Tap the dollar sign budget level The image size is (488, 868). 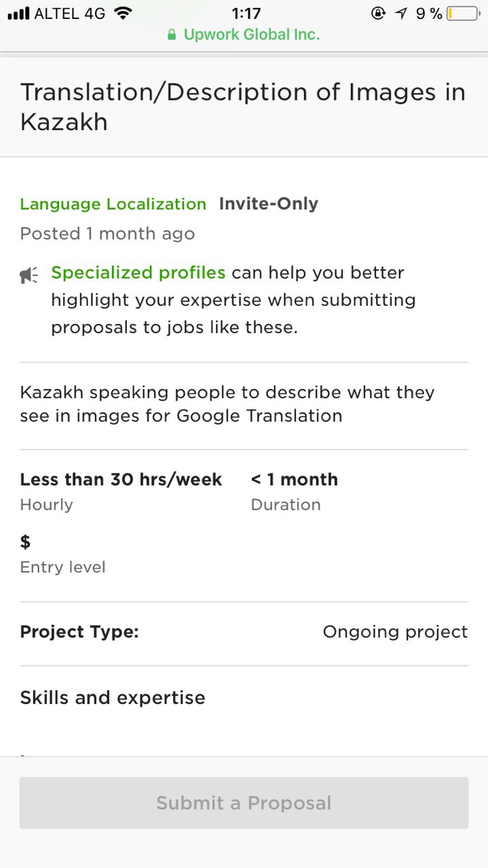[x=25, y=541]
